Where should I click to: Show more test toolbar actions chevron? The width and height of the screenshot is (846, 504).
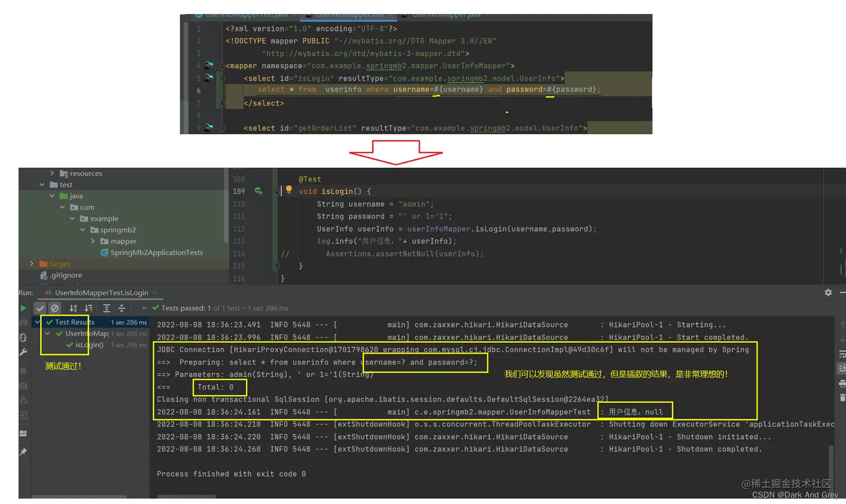144,308
